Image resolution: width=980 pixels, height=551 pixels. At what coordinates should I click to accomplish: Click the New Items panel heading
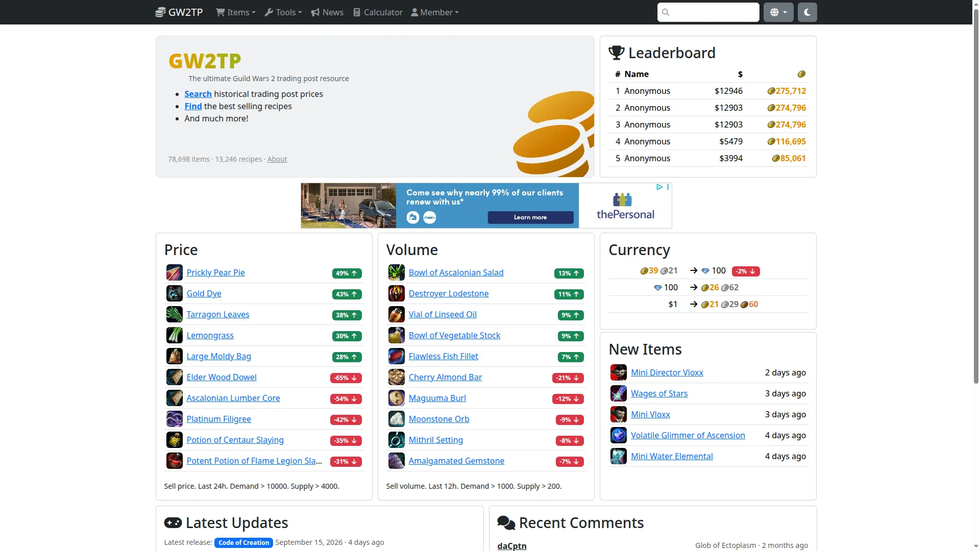(645, 349)
